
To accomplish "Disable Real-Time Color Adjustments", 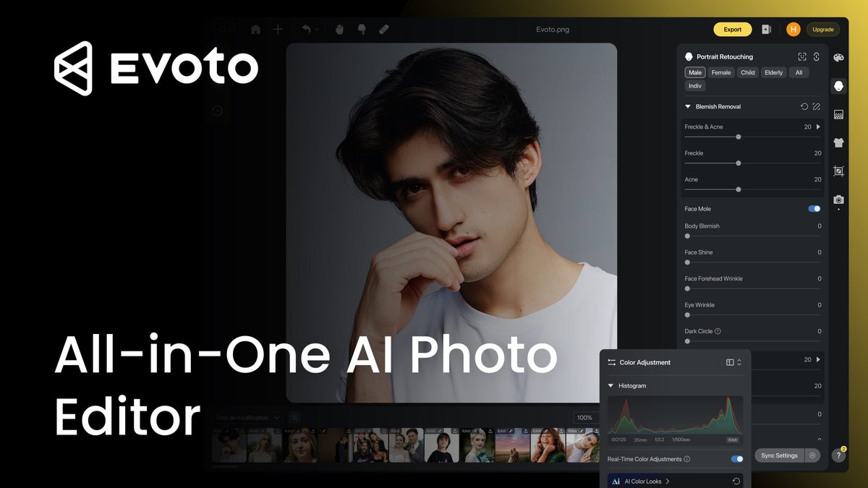I will click(x=736, y=458).
